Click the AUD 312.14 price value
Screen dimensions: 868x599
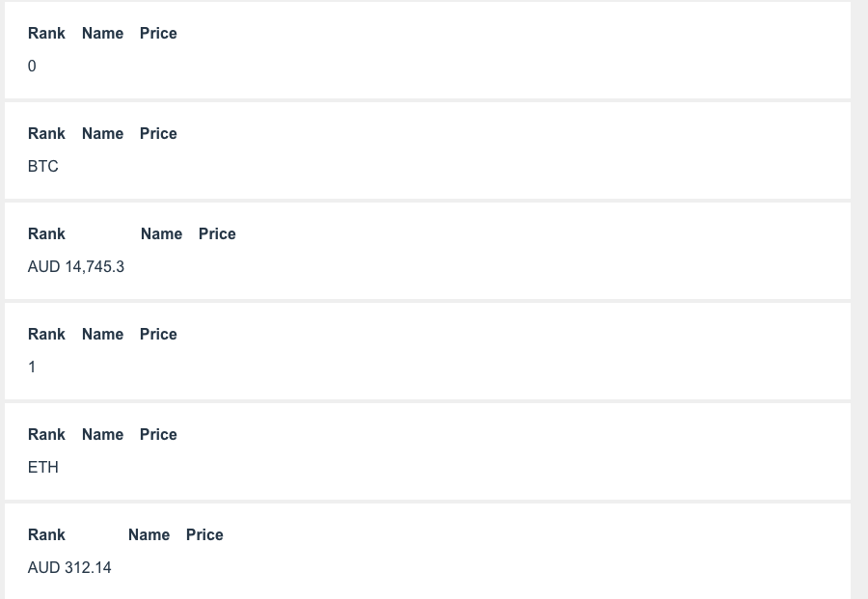pos(69,568)
